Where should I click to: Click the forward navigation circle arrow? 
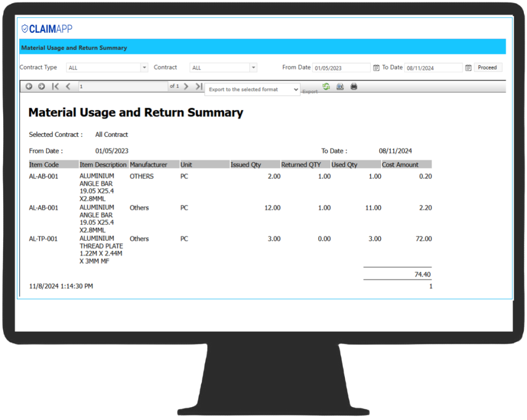(x=41, y=86)
